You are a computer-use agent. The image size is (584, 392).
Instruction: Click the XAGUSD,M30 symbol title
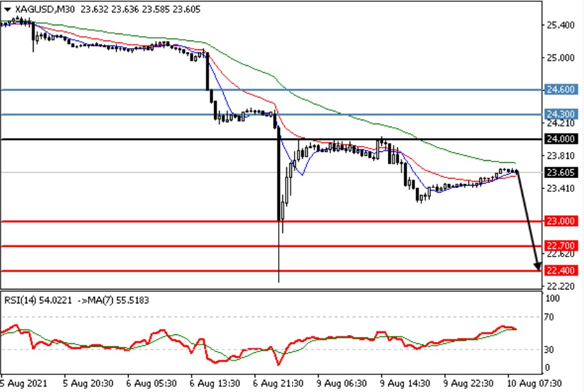45,9
